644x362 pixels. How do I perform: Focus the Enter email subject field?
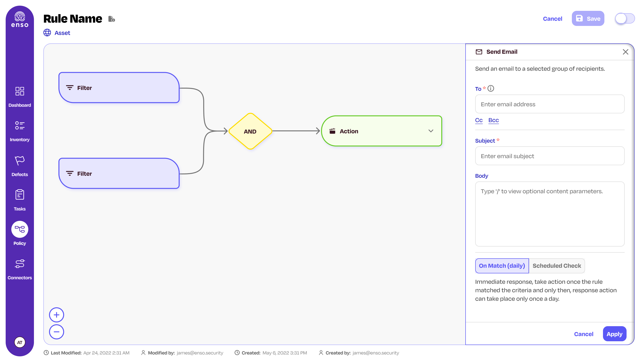550,156
